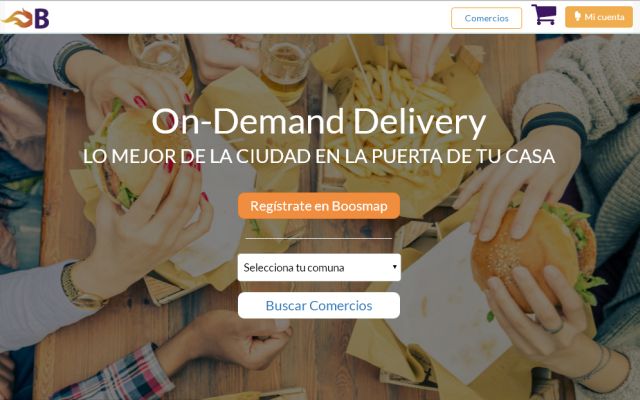The image size is (640, 400).
Task: Click the purple B logo letter
Action: click(x=42, y=19)
